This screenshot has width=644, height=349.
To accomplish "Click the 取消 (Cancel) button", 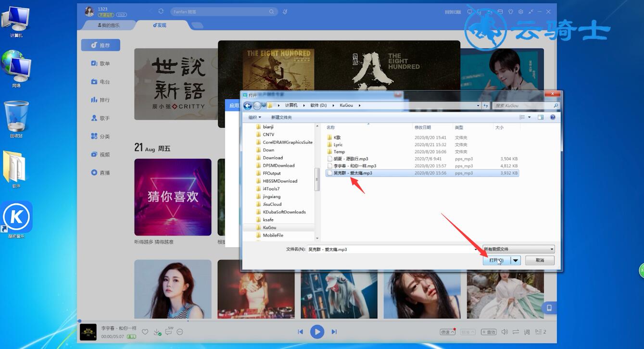I will click(540, 260).
